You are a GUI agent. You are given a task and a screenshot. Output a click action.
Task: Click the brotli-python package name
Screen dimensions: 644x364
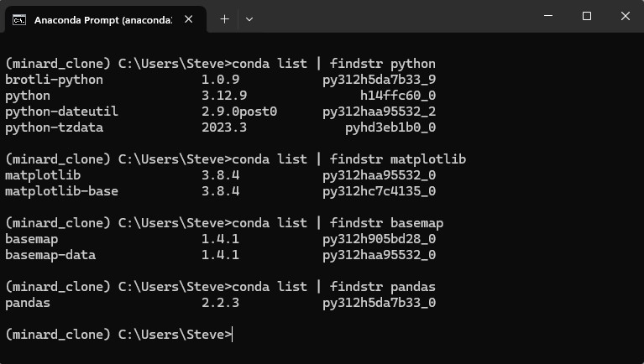click(x=55, y=80)
